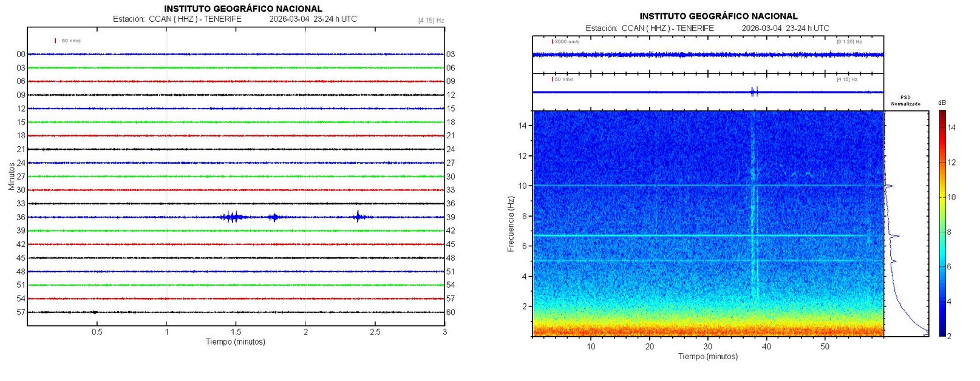The height and width of the screenshot is (381, 980).
Task: Click the last burst on the minute 36 trace
Action: (358, 217)
